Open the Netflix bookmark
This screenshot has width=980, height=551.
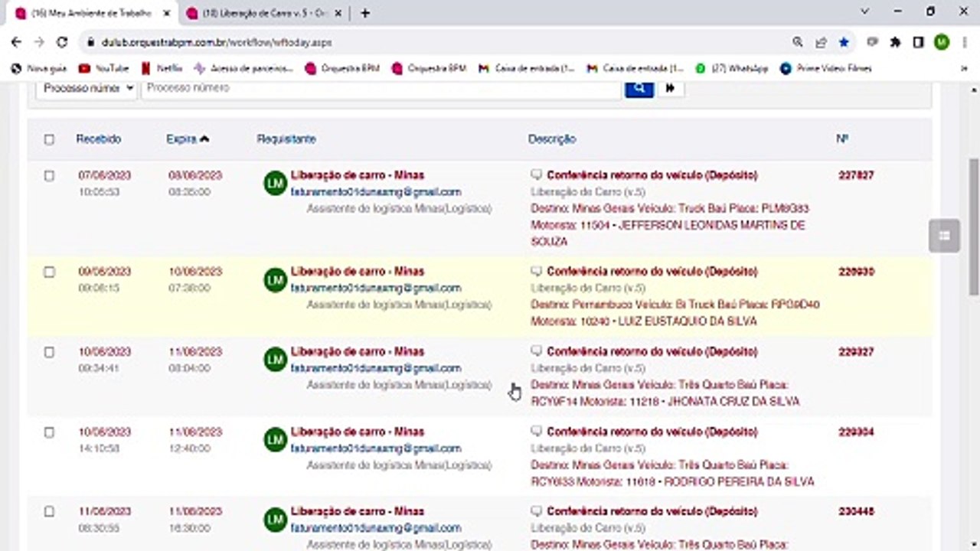pos(162,68)
